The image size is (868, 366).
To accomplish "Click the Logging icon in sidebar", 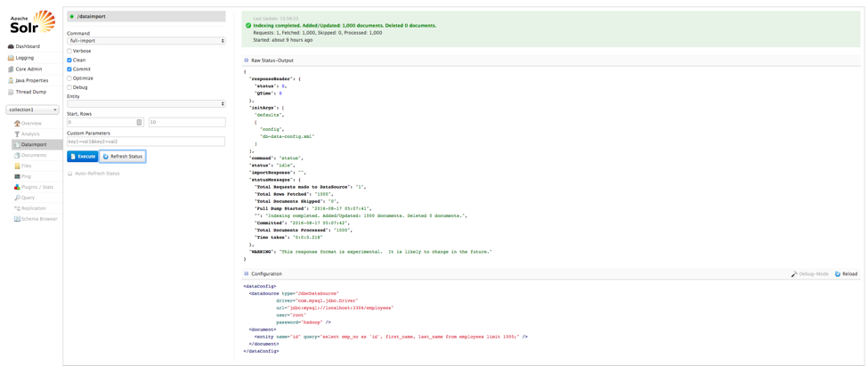I will [11, 58].
